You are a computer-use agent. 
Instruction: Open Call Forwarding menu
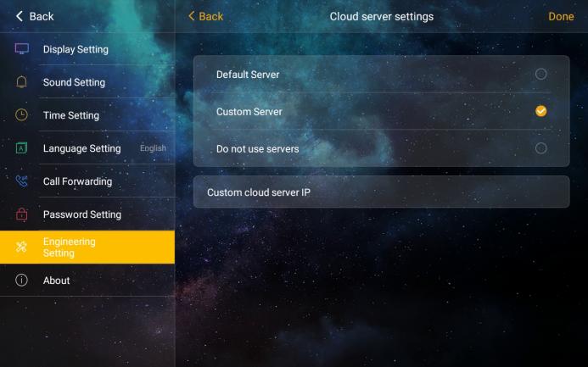pyautogui.click(x=87, y=181)
